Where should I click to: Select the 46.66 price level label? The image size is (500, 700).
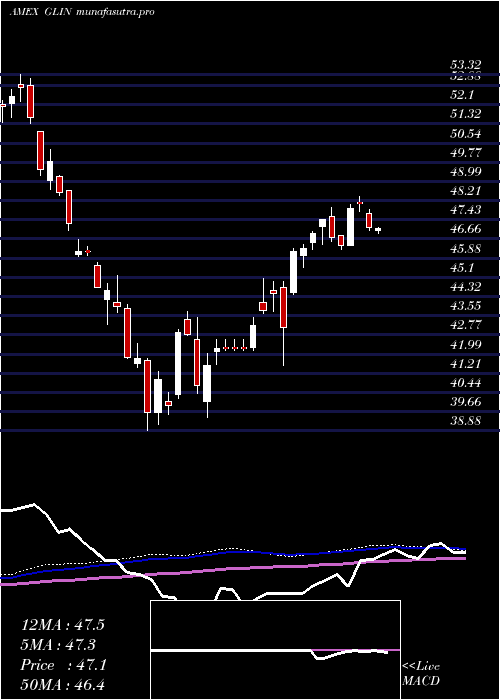click(x=465, y=229)
